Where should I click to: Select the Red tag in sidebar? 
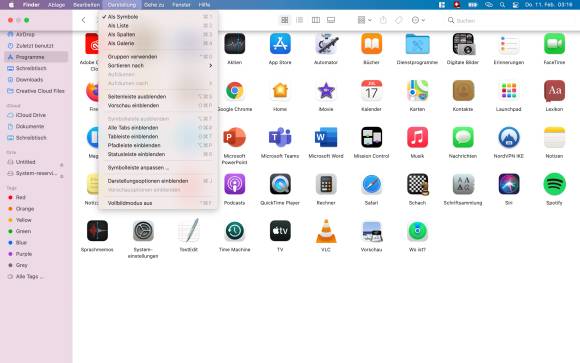click(x=36, y=197)
